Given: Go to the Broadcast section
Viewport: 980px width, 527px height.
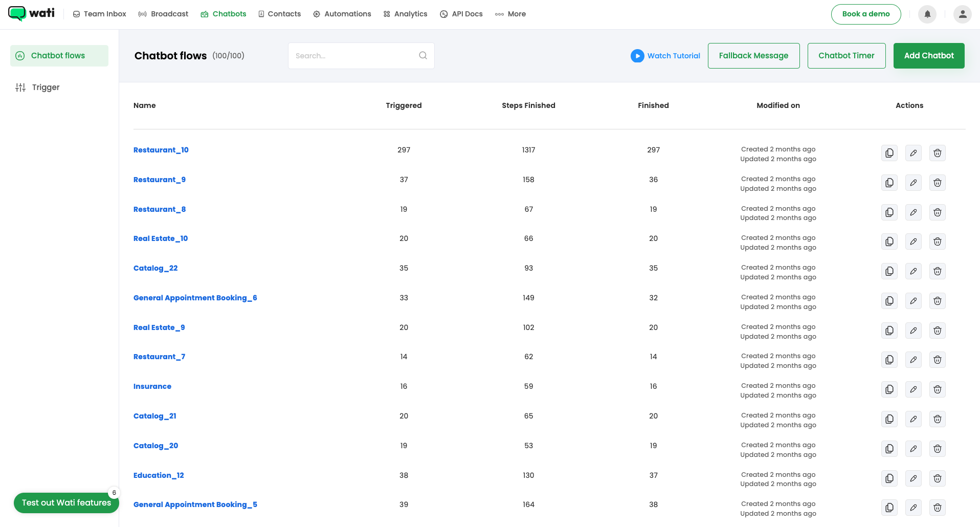Looking at the screenshot, I should [x=163, y=14].
